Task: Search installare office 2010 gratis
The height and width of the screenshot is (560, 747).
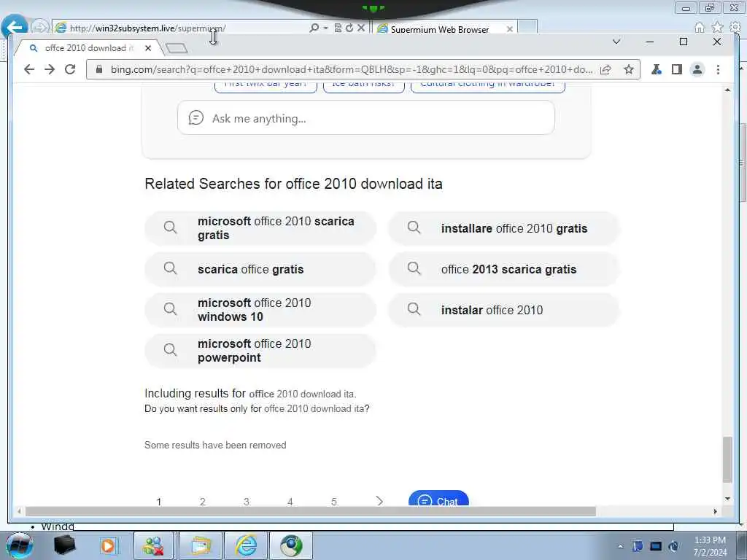Action: point(504,228)
